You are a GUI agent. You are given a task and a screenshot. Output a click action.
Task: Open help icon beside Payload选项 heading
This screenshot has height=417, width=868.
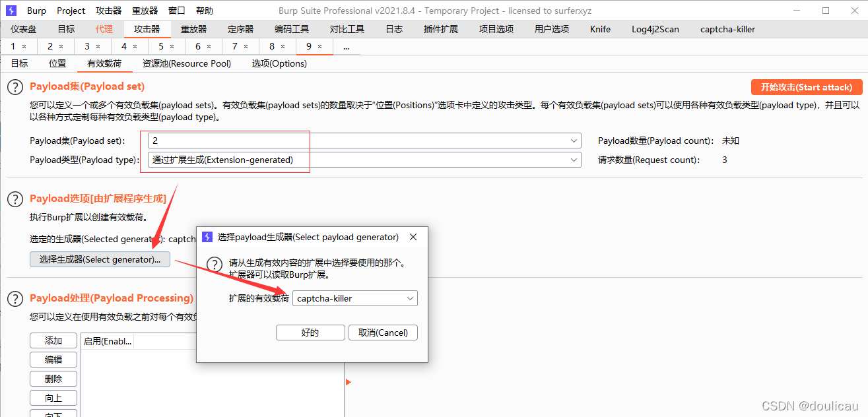click(15, 199)
